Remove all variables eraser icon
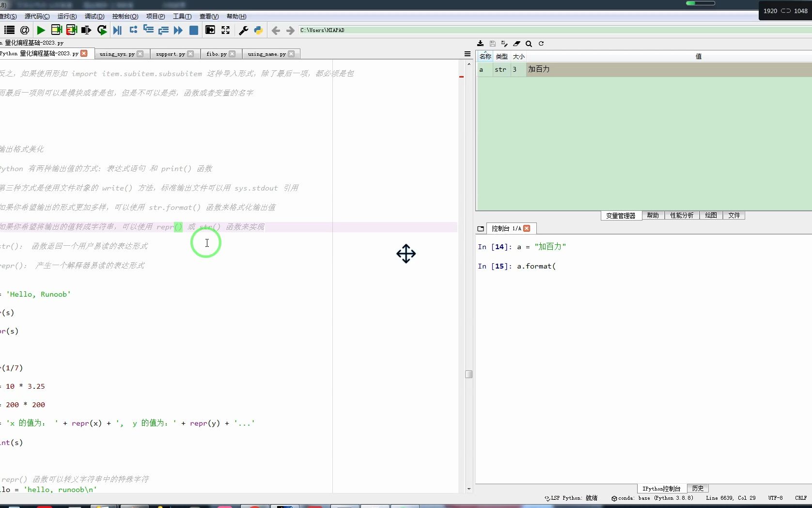 pos(516,44)
